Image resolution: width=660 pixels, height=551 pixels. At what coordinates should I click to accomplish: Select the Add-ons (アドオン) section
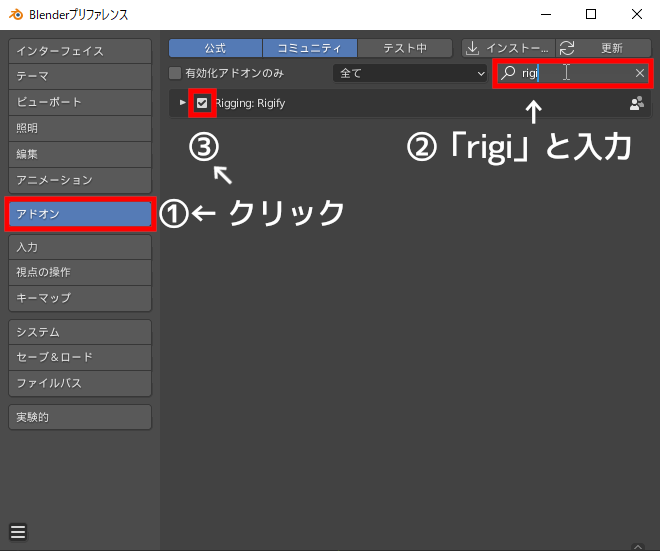[80, 214]
